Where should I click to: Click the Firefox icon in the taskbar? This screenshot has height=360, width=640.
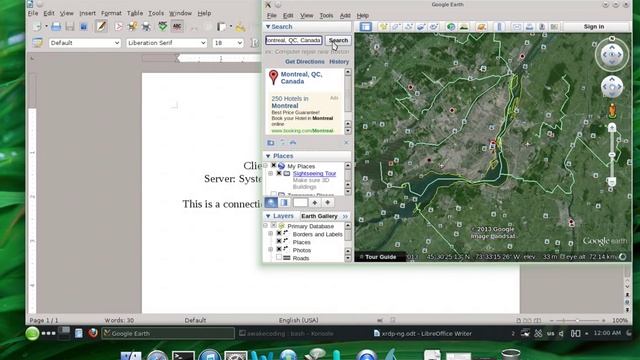point(93,333)
